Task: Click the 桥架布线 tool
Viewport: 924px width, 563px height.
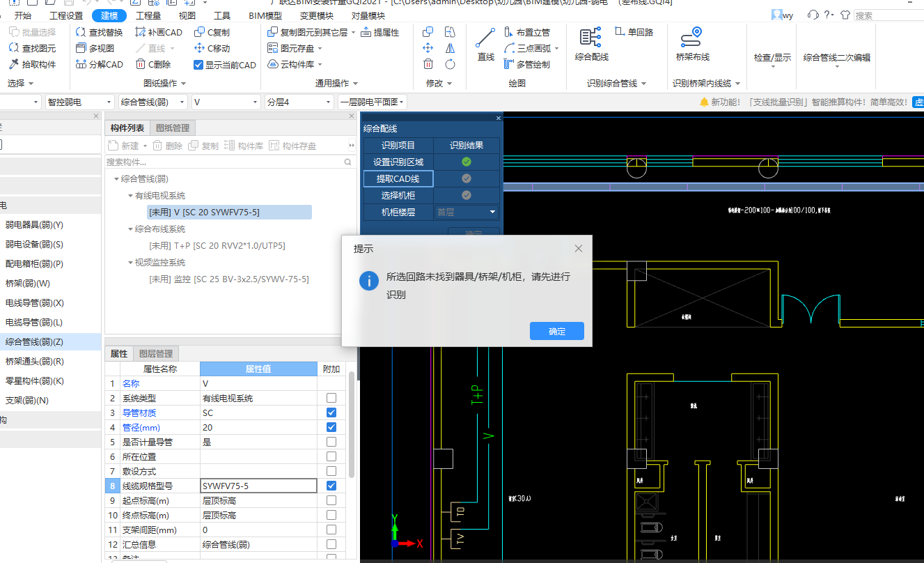Action: (x=692, y=45)
